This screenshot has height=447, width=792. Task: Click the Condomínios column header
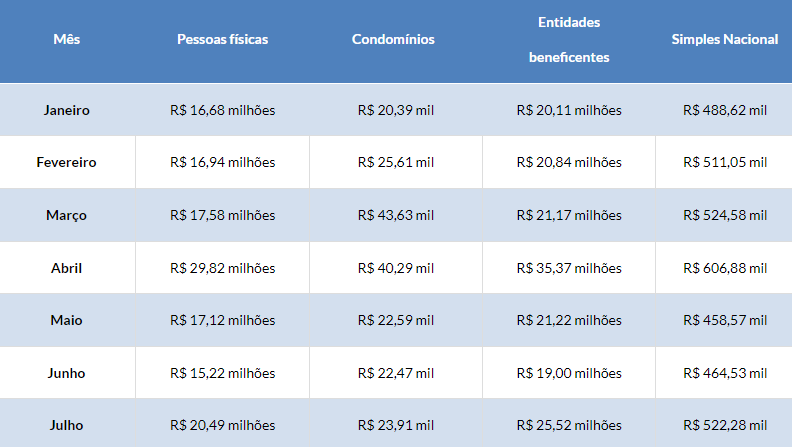[394, 40]
